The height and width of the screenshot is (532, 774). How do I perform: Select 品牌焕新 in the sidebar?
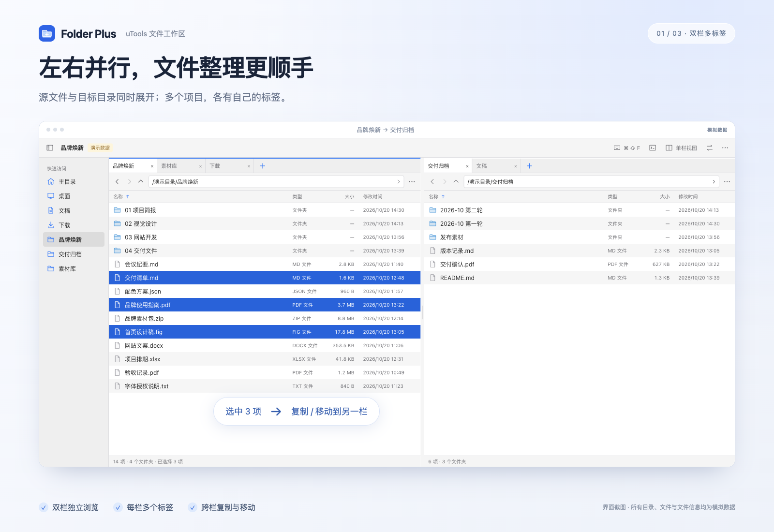(x=74, y=240)
